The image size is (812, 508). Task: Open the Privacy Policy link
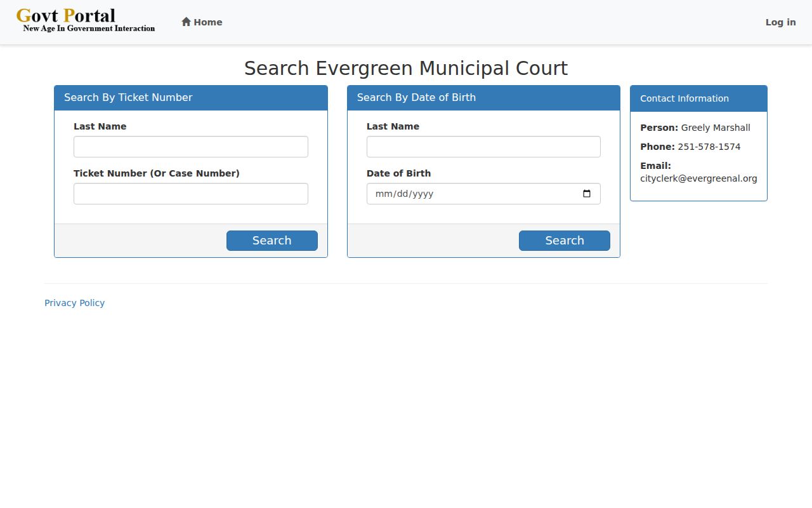[74, 303]
